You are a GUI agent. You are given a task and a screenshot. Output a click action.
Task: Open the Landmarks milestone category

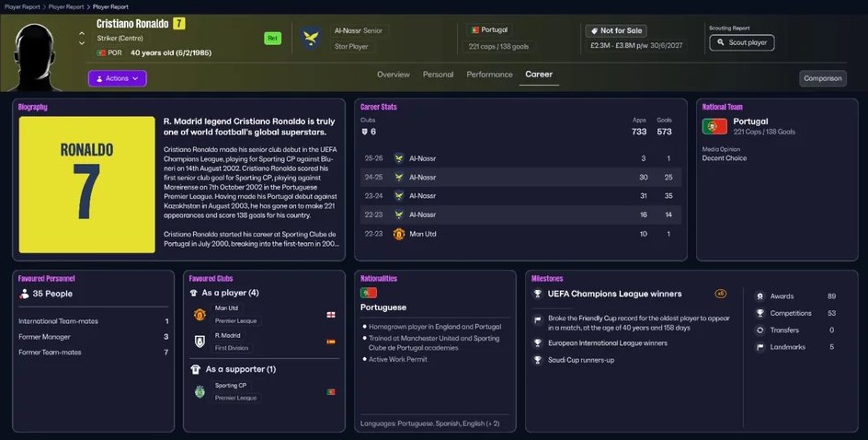point(795,347)
